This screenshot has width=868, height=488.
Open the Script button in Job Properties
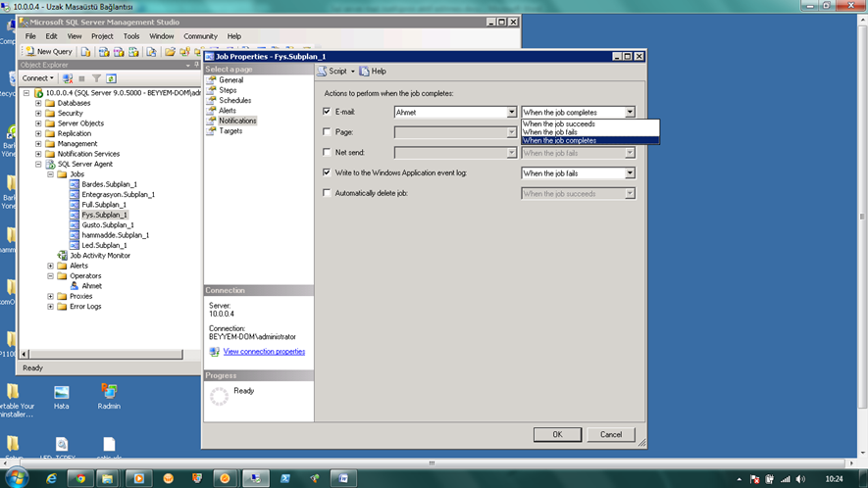coord(332,72)
